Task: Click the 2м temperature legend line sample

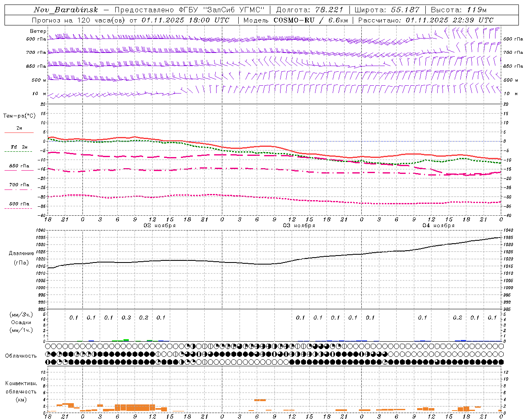Action: tap(19, 133)
